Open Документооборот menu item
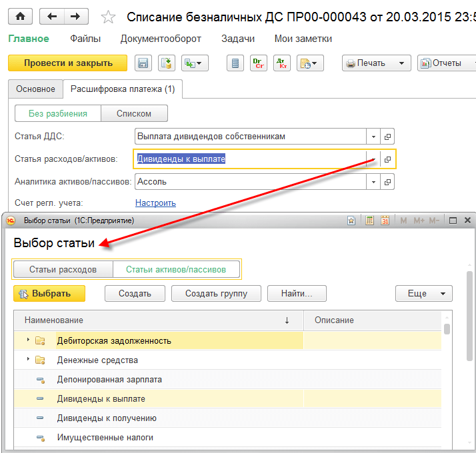 click(x=161, y=39)
